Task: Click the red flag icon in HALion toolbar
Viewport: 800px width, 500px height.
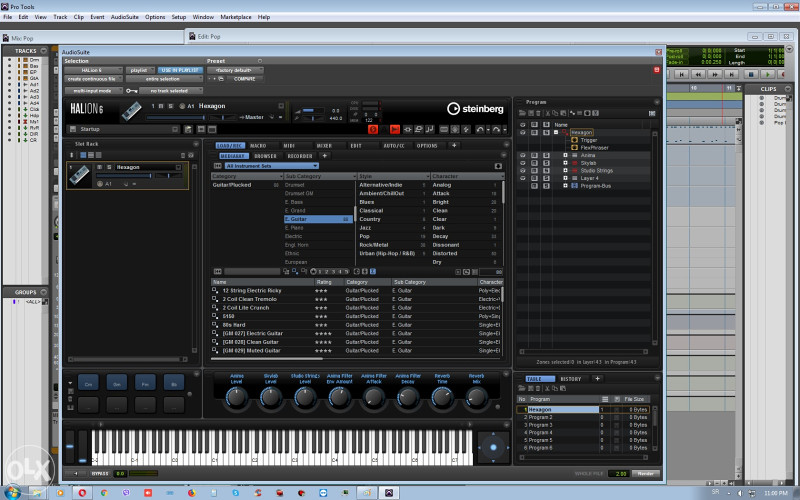Action: pos(394,130)
